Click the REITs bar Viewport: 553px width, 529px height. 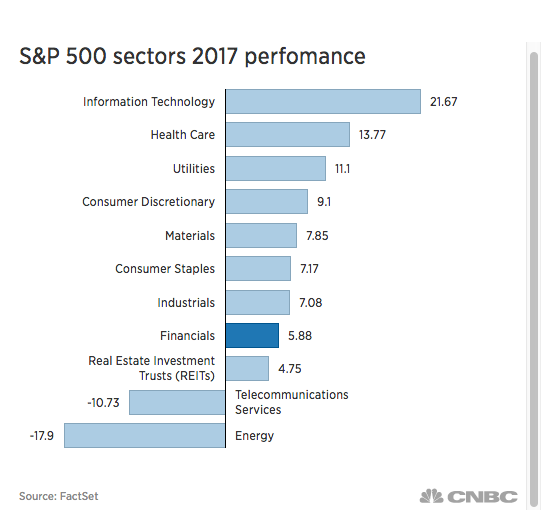pyautogui.click(x=247, y=369)
